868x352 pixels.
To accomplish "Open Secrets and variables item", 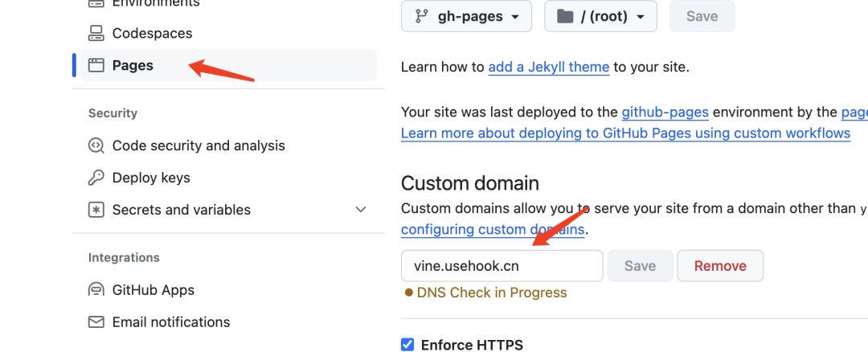I will [x=228, y=210].
